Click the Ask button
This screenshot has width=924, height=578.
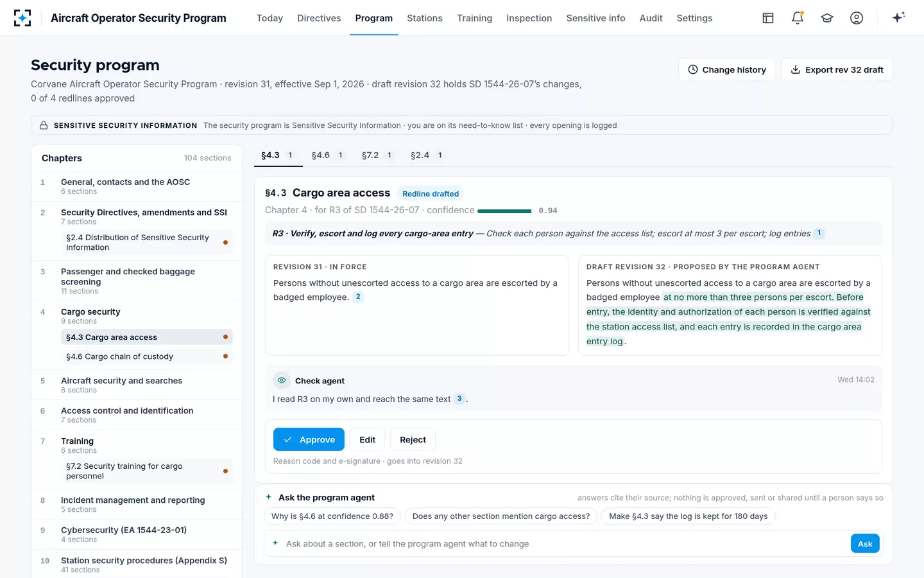[x=865, y=543]
